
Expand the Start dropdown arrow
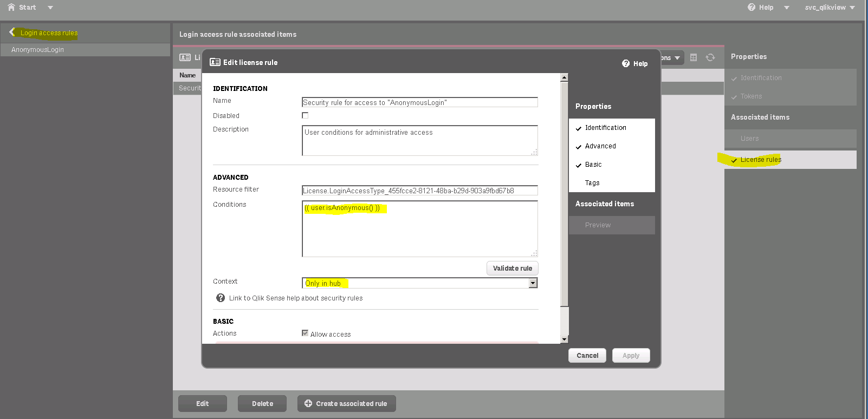50,8
